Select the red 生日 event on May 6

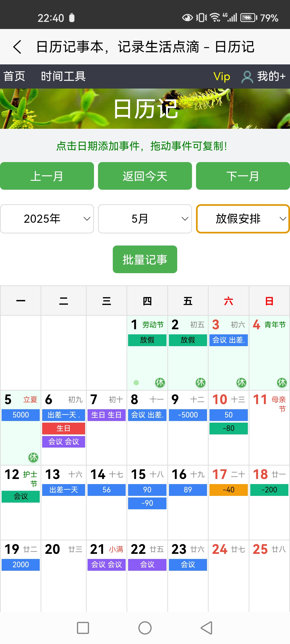pos(63,428)
